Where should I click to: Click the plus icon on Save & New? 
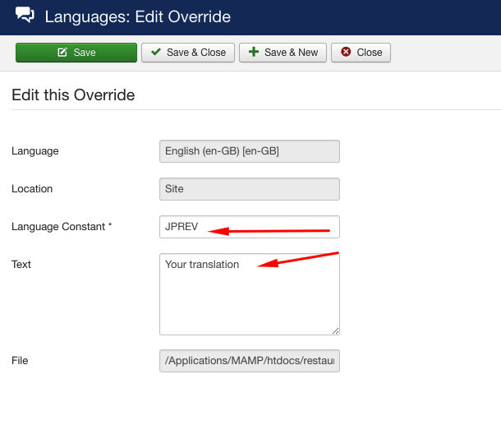tap(254, 53)
